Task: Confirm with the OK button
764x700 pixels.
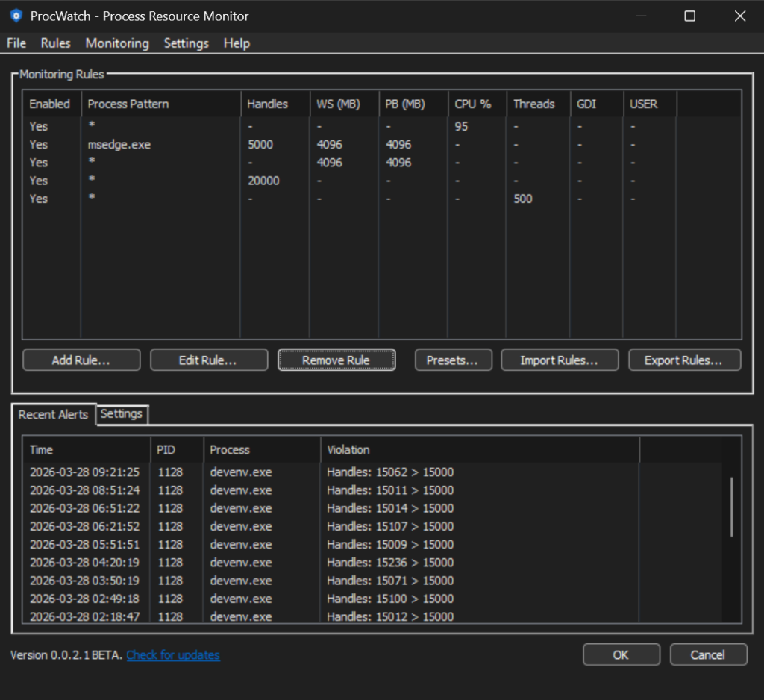Action: pyautogui.click(x=621, y=654)
